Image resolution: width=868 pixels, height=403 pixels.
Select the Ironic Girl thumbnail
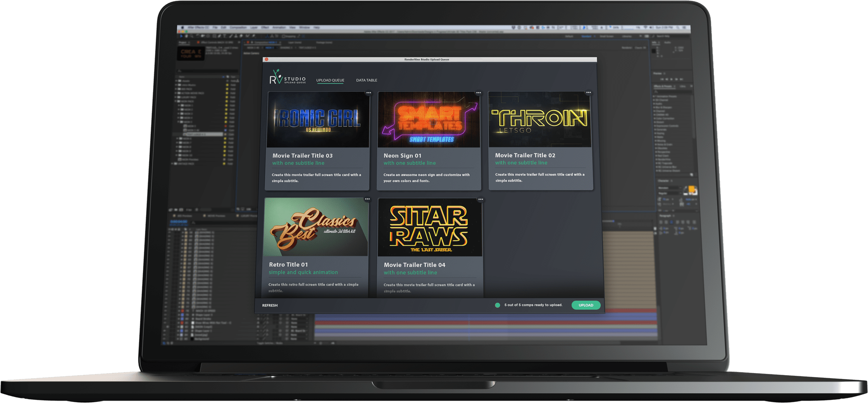coord(318,120)
